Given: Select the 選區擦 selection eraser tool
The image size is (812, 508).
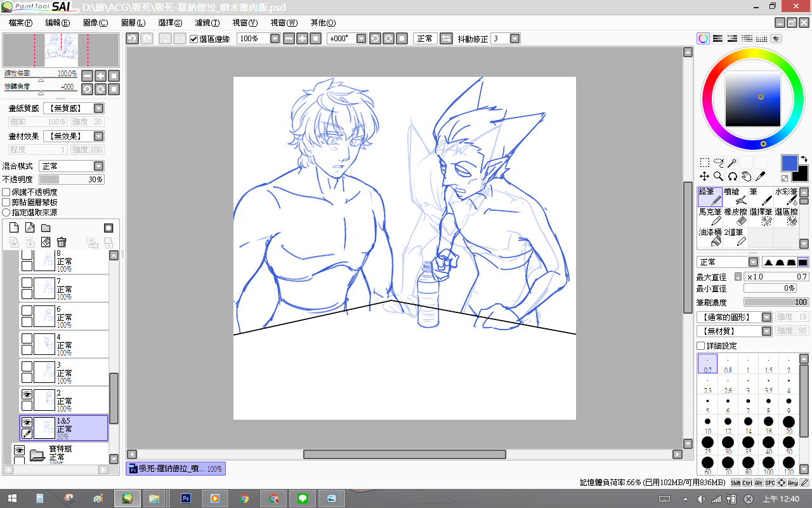Looking at the screenshot, I should pos(786,217).
